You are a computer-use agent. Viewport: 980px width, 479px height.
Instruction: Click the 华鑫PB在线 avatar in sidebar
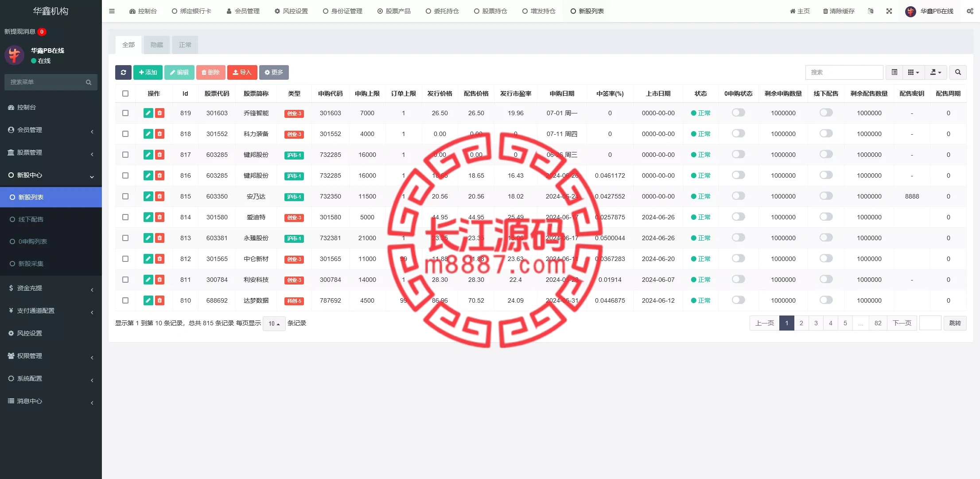click(x=14, y=55)
